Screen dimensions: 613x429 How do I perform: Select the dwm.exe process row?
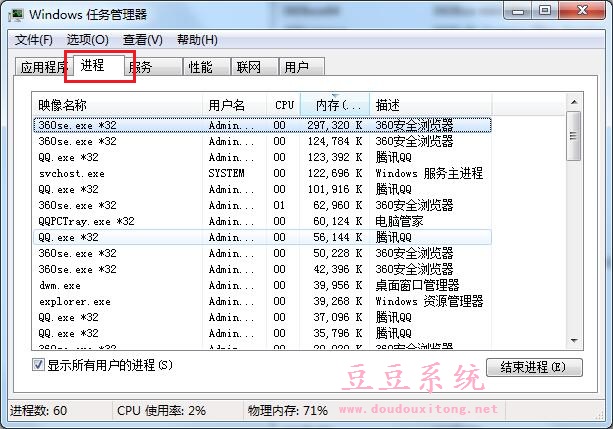[262, 285]
